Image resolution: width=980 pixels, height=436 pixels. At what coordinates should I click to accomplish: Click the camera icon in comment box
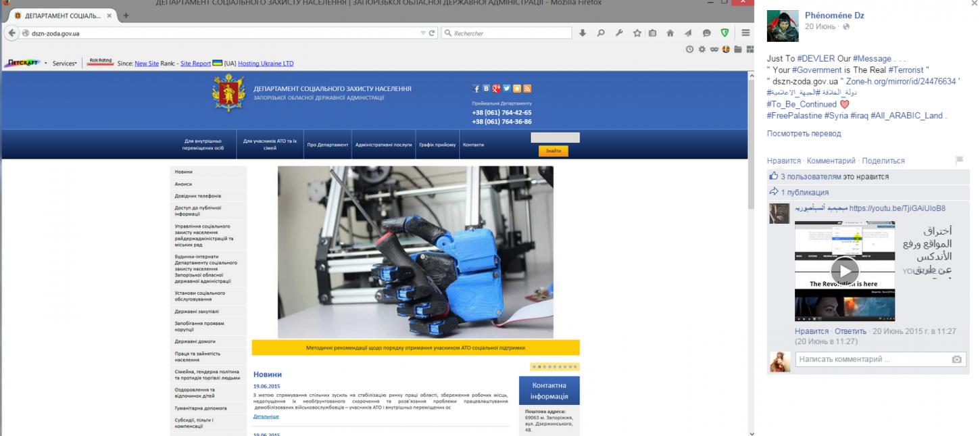[x=956, y=360]
